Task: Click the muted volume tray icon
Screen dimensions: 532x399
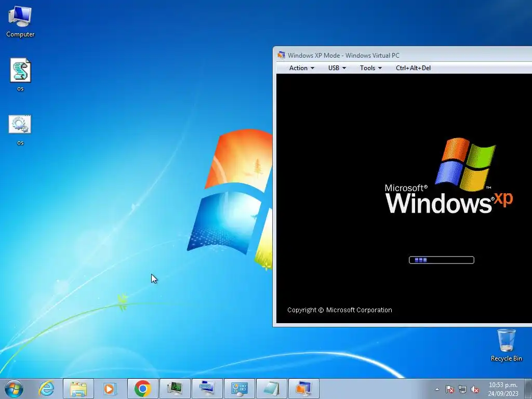Action: coord(475,390)
